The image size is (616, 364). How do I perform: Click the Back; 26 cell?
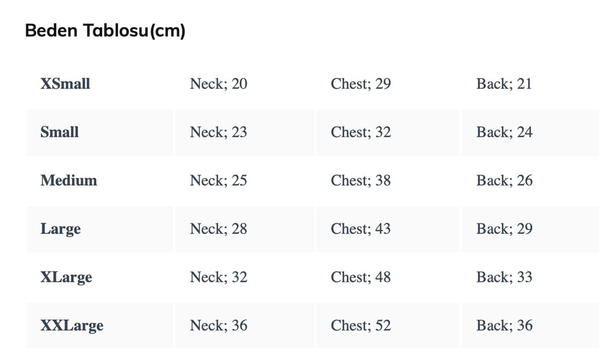[x=504, y=181]
